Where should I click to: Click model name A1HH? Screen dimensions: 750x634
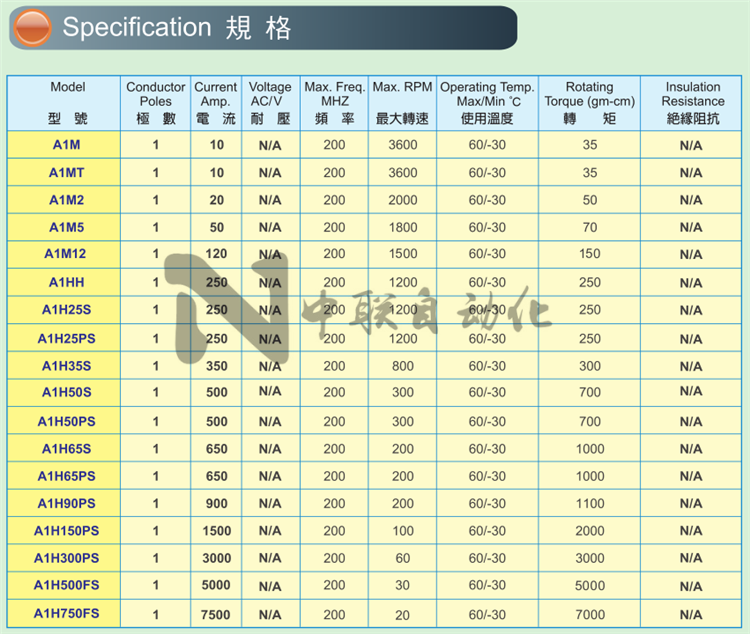click(66, 282)
